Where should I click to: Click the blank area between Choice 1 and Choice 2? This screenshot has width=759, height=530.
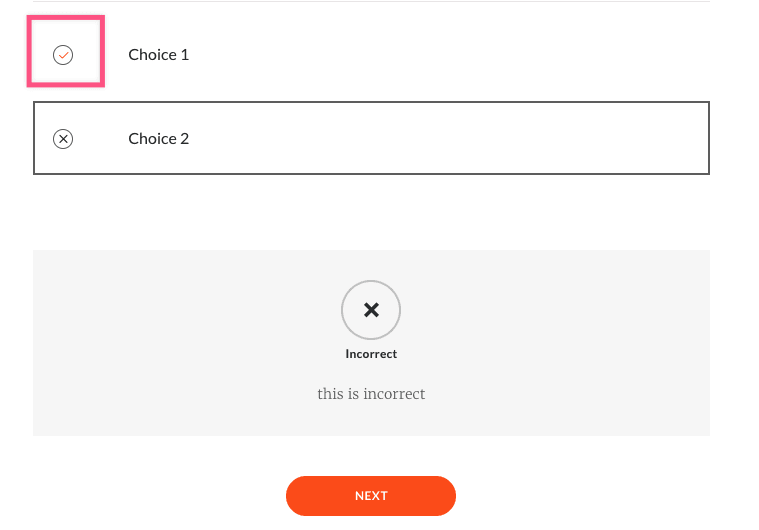400,93
